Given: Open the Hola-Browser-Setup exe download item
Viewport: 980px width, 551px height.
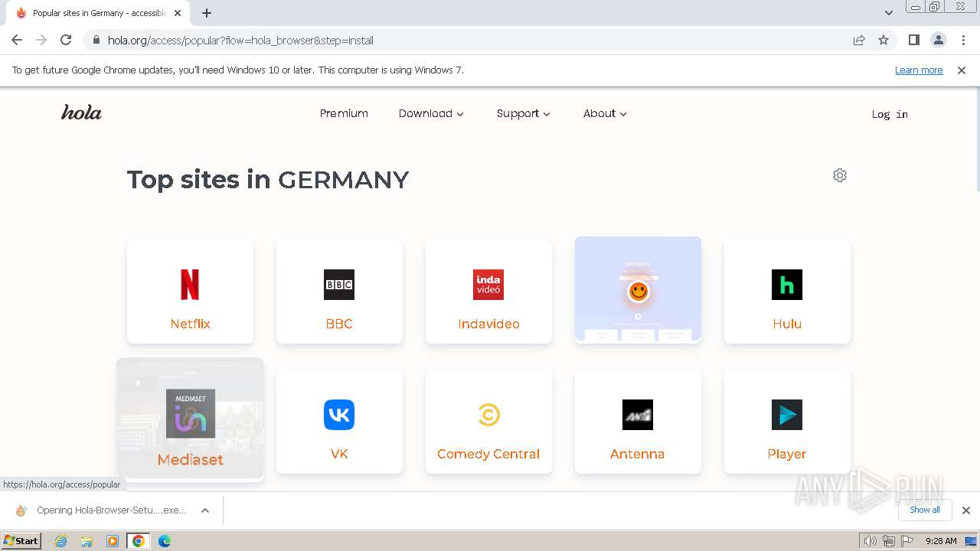Looking at the screenshot, I should [103, 510].
